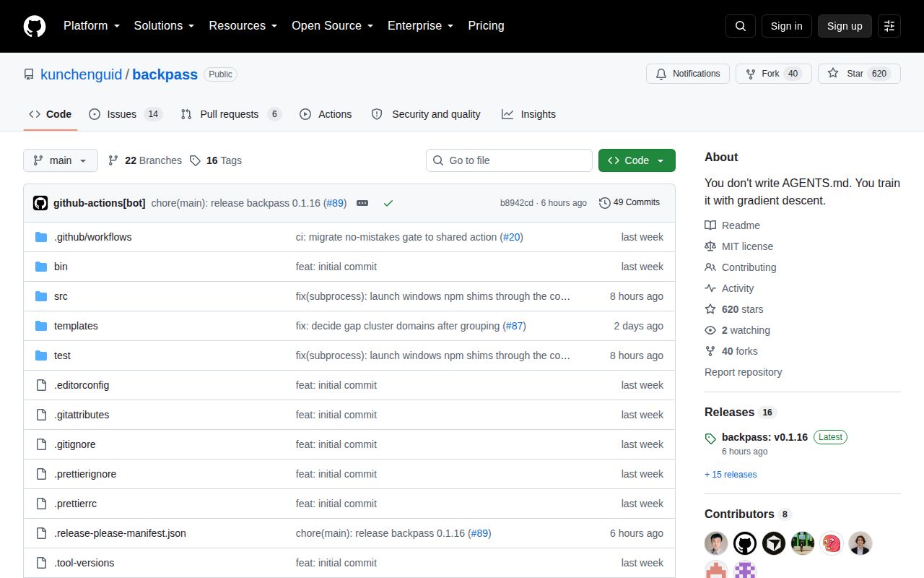Image resolution: width=924 pixels, height=578 pixels.
Task: Open the appearance settings icon button
Action: click(x=889, y=26)
